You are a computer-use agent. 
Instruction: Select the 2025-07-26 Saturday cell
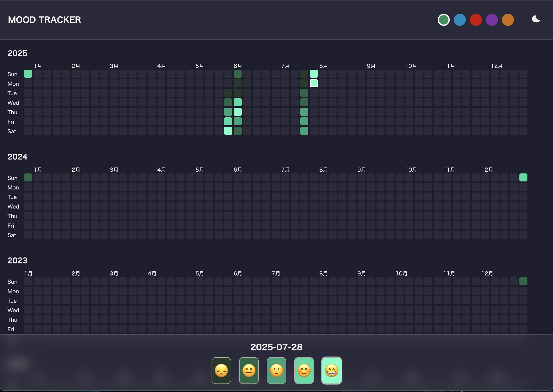tap(304, 131)
